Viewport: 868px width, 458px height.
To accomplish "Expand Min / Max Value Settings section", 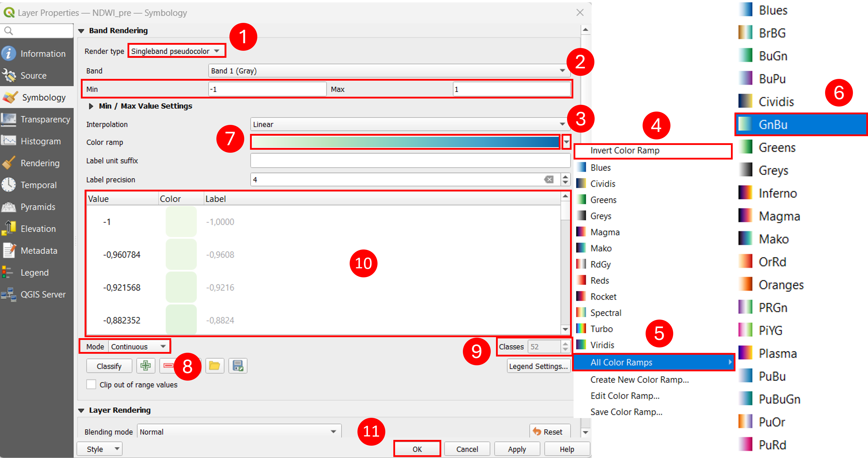I will (x=91, y=106).
